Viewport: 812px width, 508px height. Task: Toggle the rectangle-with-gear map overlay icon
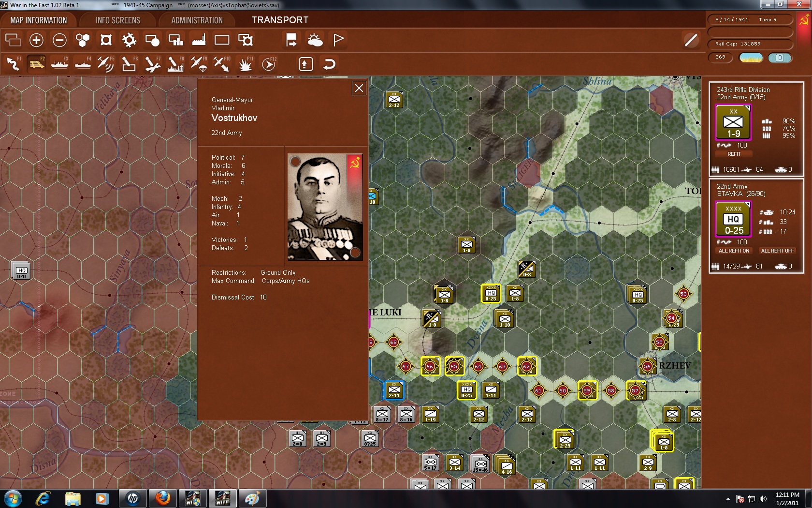[x=246, y=40]
